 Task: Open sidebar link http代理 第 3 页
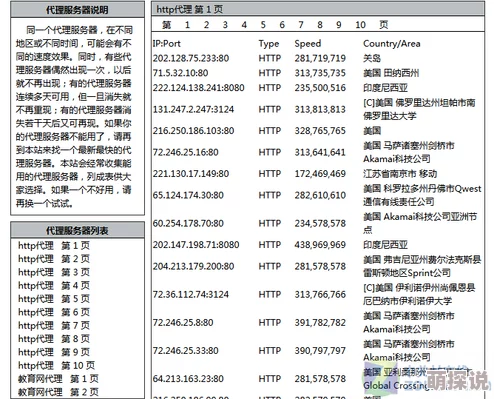[54, 272]
